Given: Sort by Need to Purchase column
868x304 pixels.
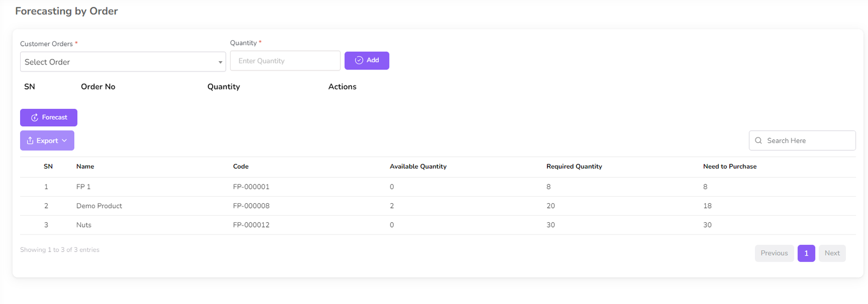Looking at the screenshot, I should [x=730, y=167].
